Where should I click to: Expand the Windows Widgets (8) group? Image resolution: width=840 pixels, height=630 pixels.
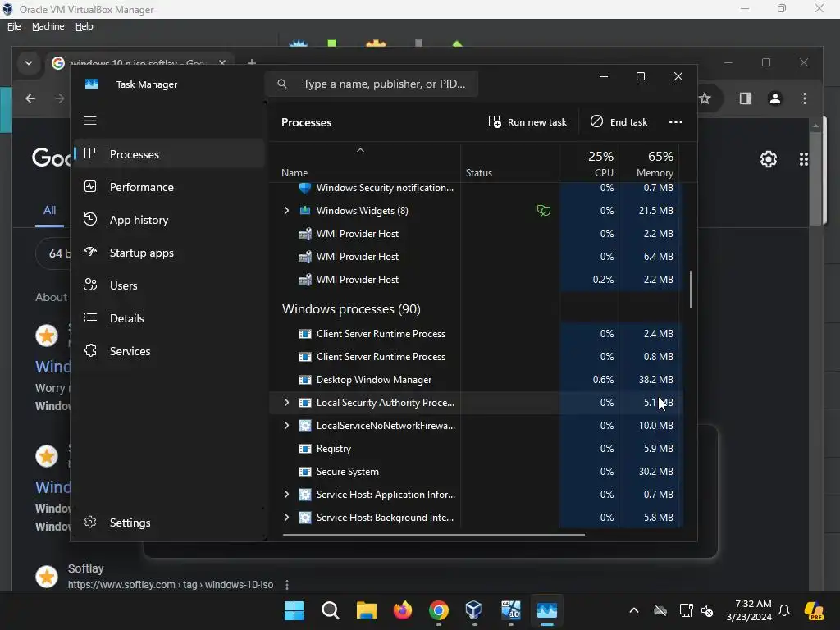point(286,211)
